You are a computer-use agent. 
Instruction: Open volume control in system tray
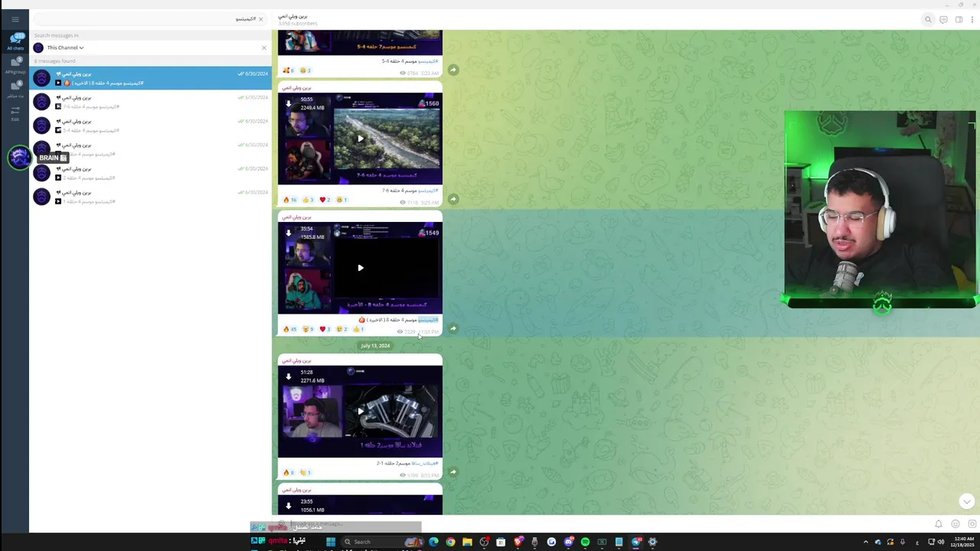(941, 542)
